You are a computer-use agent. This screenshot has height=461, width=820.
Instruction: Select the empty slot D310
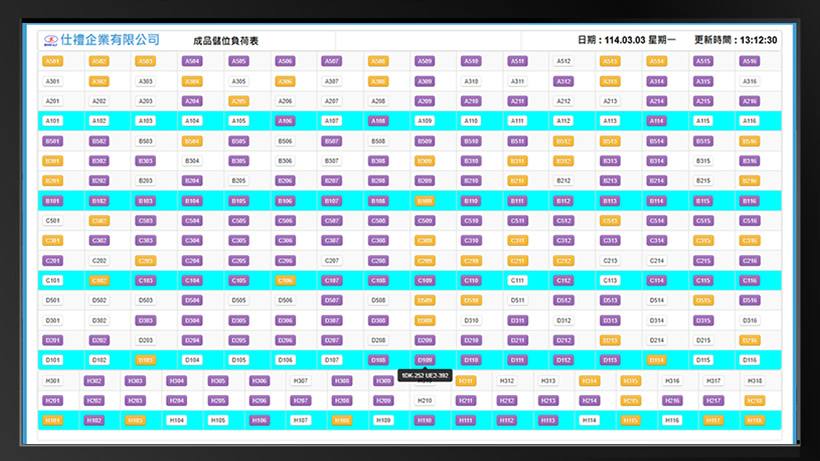pyautogui.click(x=470, y=321)
